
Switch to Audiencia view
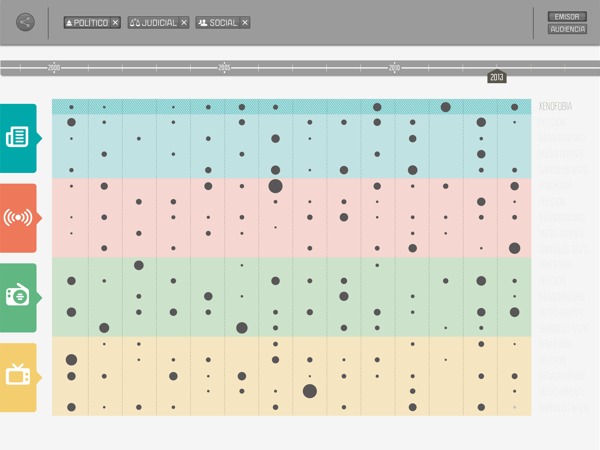(567, 29)
